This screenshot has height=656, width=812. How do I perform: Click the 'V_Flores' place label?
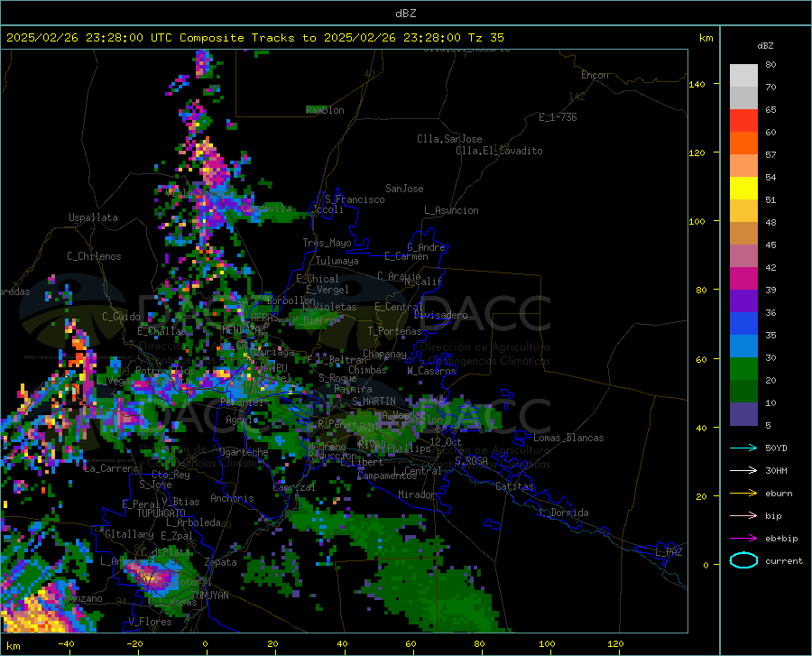tap(150, 622)
